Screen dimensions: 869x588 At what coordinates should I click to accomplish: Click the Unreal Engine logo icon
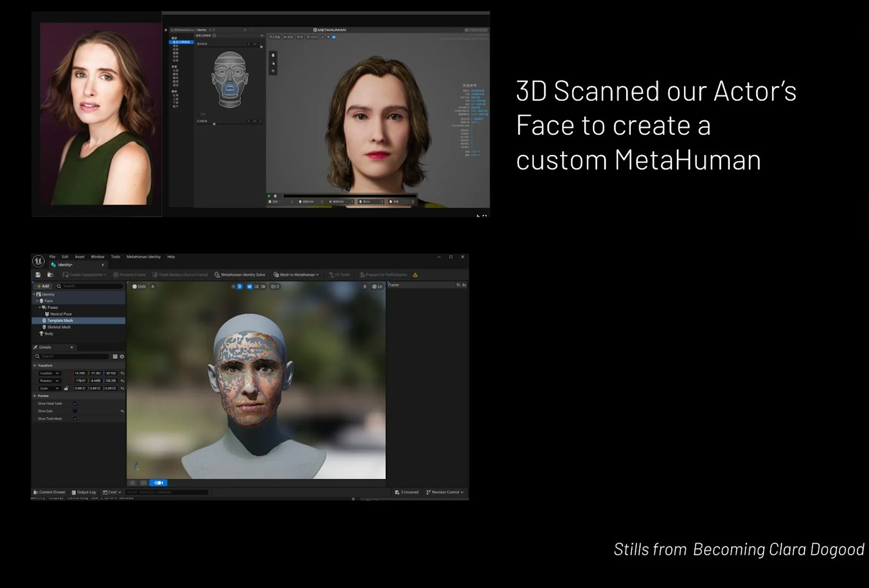(x=38, y=261)
